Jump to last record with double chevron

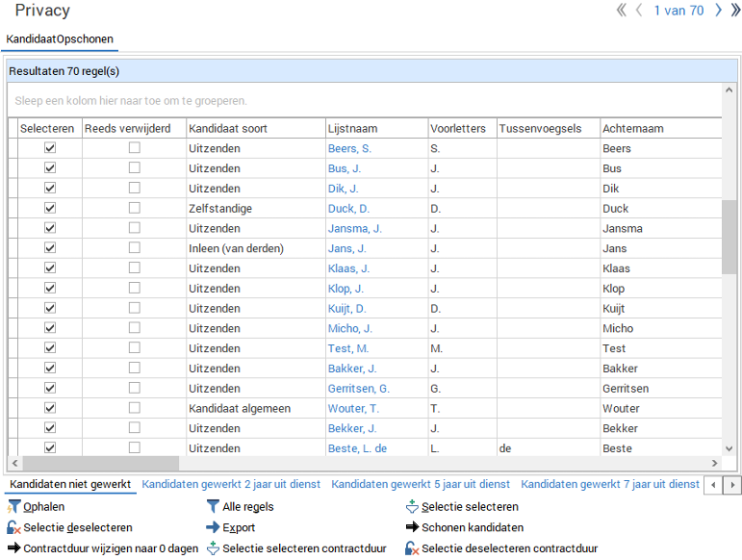pos(734,11)
